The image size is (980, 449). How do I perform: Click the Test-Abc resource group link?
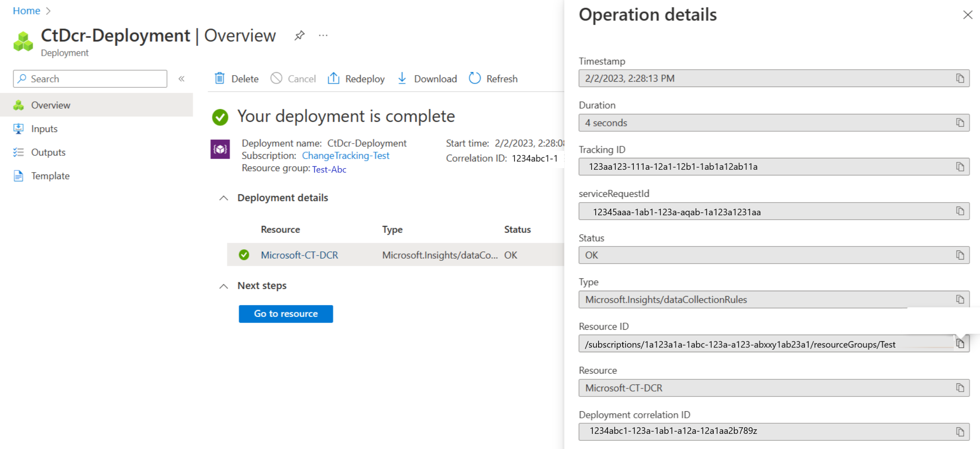[x=329, y=169]
